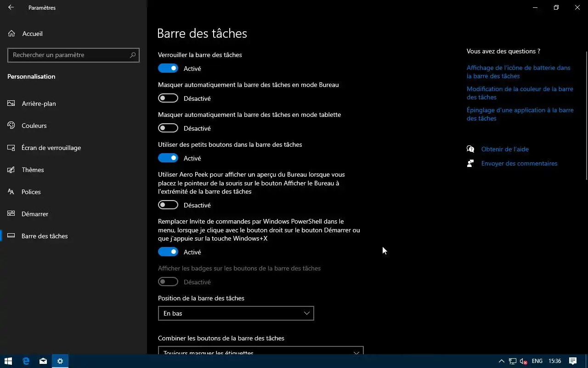
Task: Click the back arrow in Paramètres
Action: coord(11,7)
